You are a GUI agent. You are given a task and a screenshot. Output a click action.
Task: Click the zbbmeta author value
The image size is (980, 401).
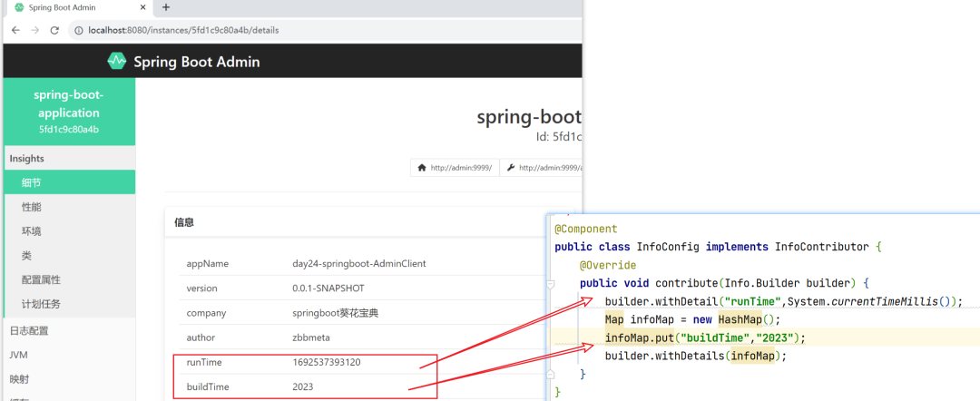tap(311, 337)
